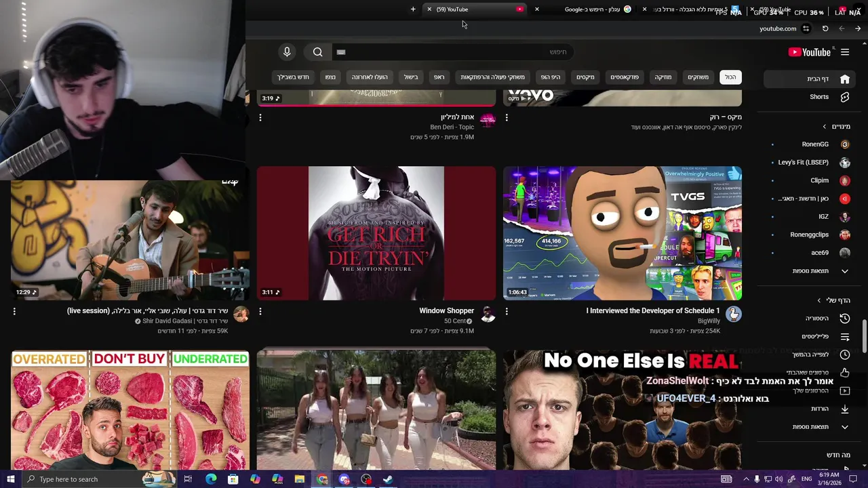This screenshot has width=868, height=488.
Task: Open Downloads in sidebar
Action: [x=810, y=409]
